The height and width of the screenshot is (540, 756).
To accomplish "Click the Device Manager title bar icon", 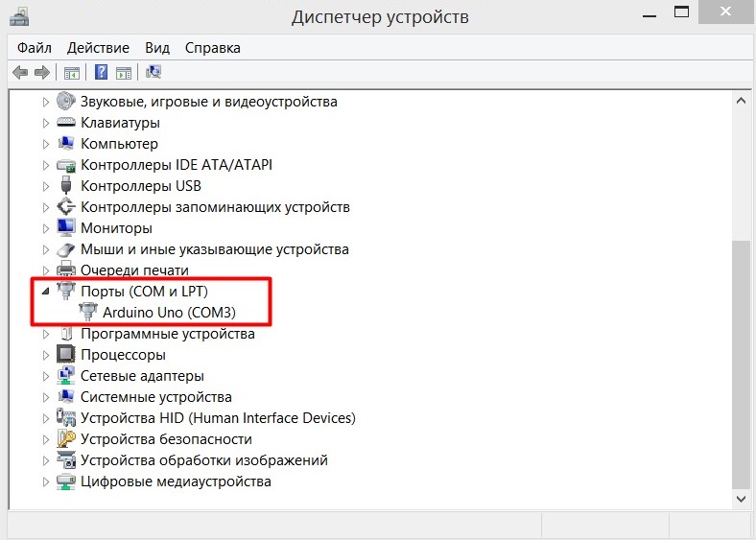I will 19,17.
